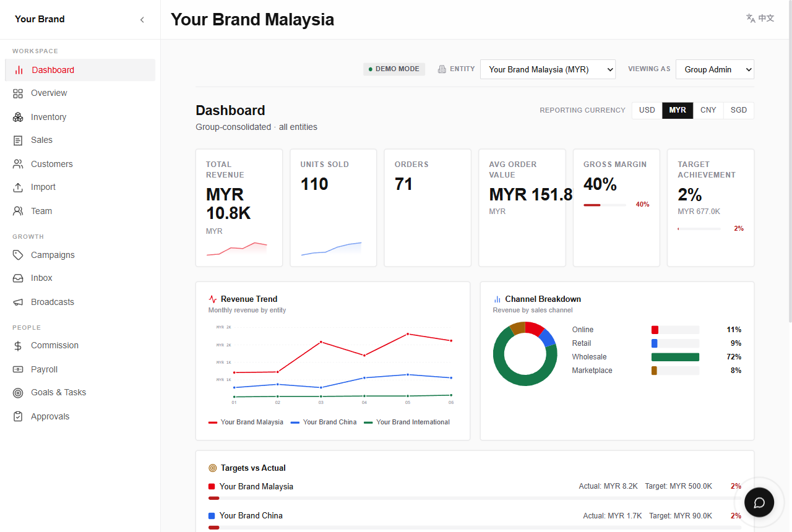Click the Orders value 71
Screen dimensions: 792x532
(x=403, y=184)
